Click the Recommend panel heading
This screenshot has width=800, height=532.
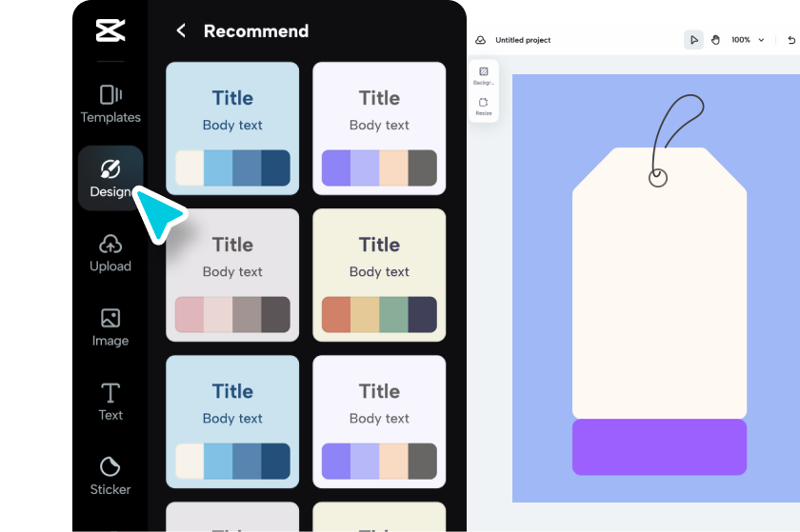256,30
